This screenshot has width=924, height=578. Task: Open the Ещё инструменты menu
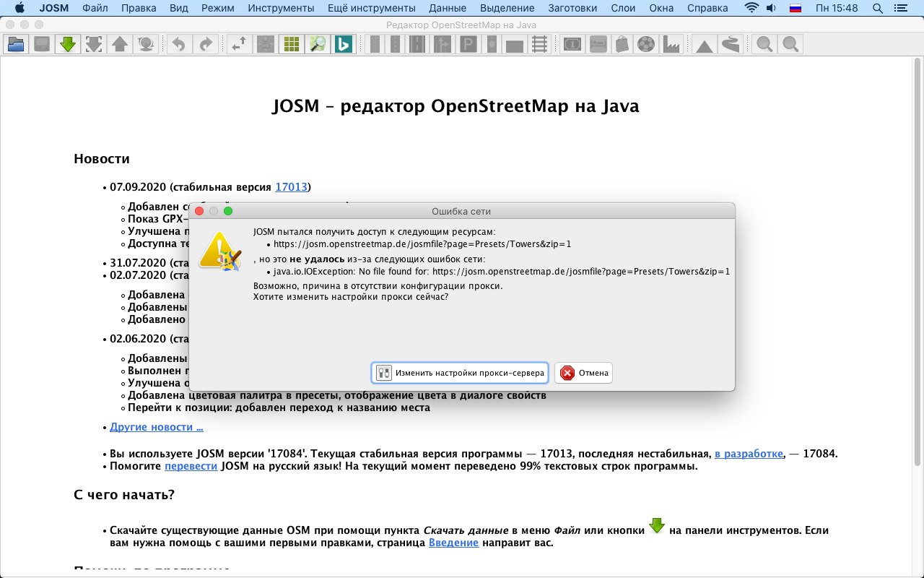pyautogui.click(x=372, y=8)
